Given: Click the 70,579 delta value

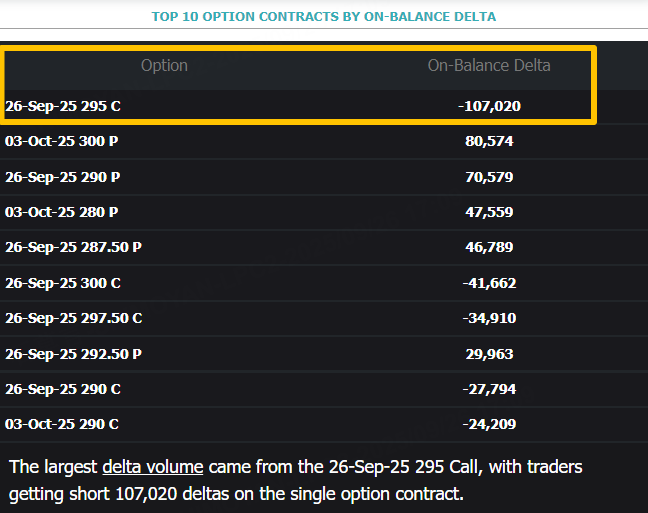Looking at the screenshot, I should coord(489,177).
